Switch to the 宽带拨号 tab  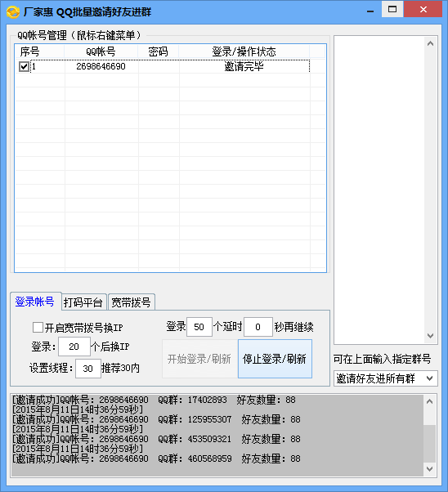132,302
